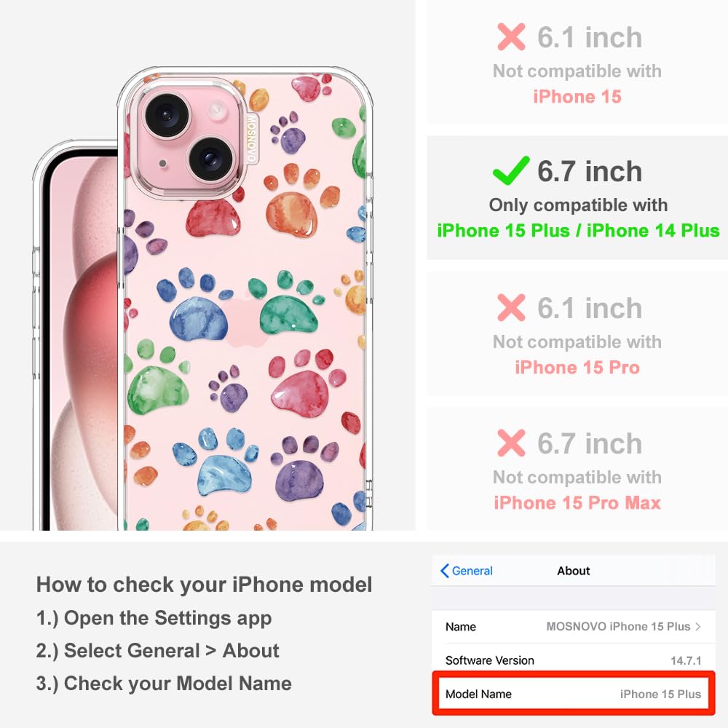Tap the blue back chevron beside General
This screenshot has width=728, height=728.
444,571
